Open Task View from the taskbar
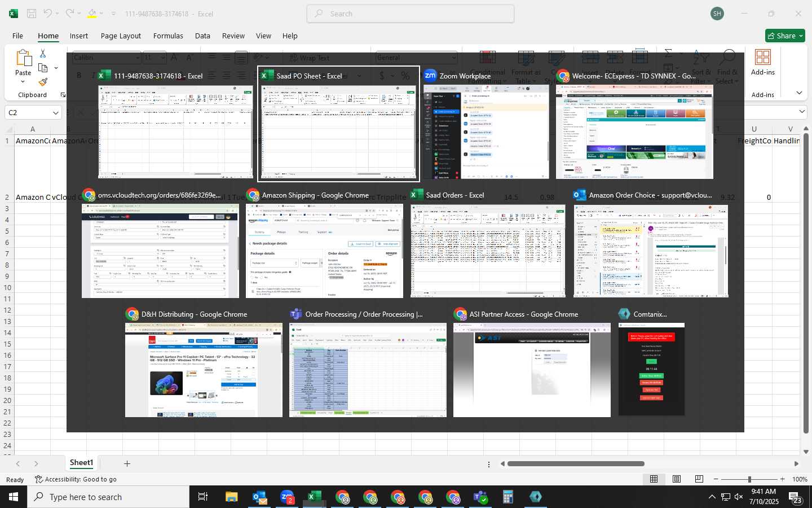The height and width of the screenshot is (508, 812). coord(202,497)
